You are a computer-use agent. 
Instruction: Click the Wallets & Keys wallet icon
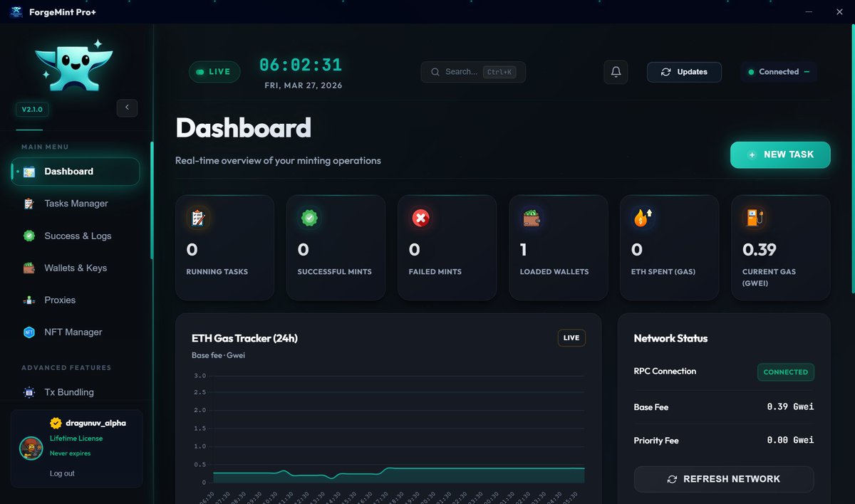[29, 268]
